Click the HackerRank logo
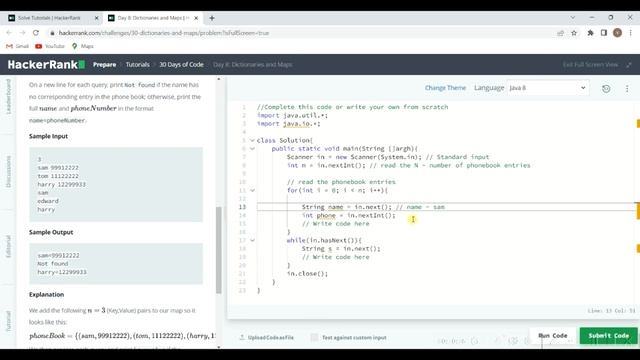 tap(46, 64)
